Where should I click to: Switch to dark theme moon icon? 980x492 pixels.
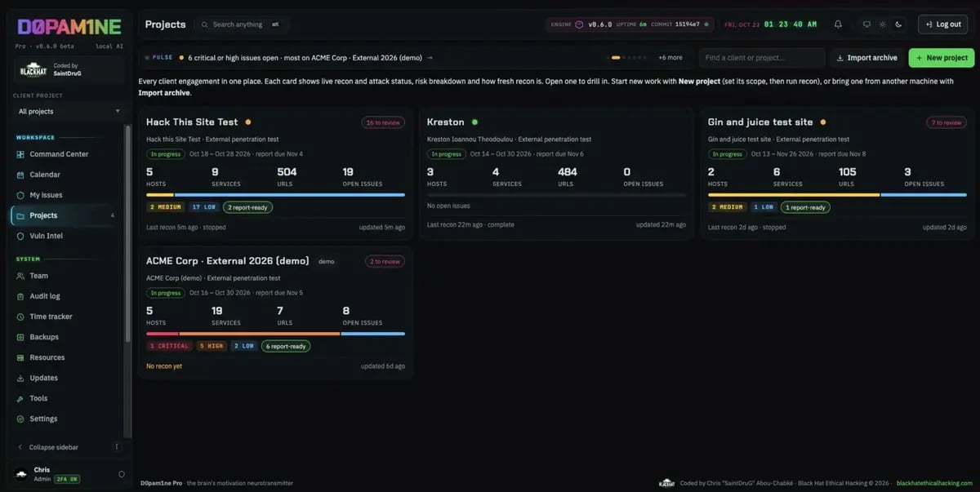click(x=898, y=24)
